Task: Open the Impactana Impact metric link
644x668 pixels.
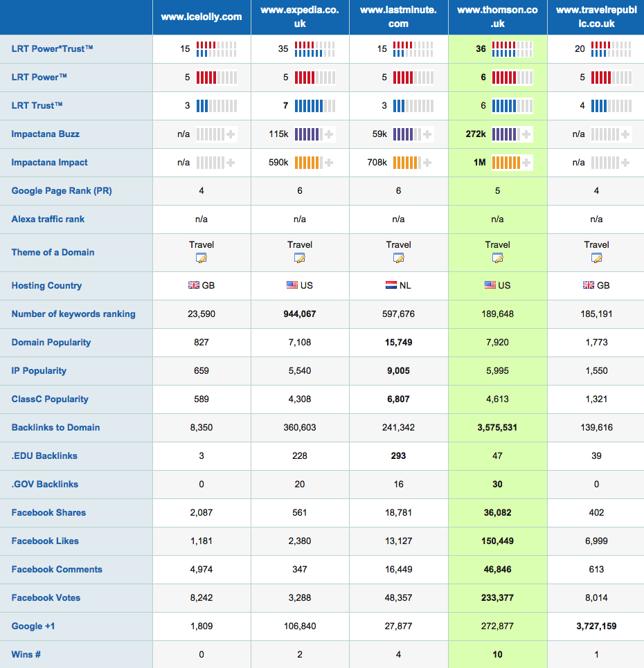Action: pos(49,162)
